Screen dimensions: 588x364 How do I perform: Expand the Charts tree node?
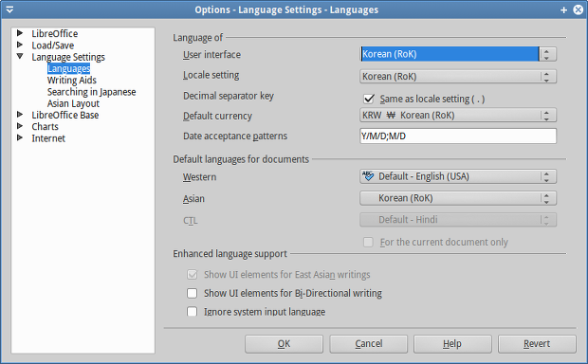coord(20,126)
